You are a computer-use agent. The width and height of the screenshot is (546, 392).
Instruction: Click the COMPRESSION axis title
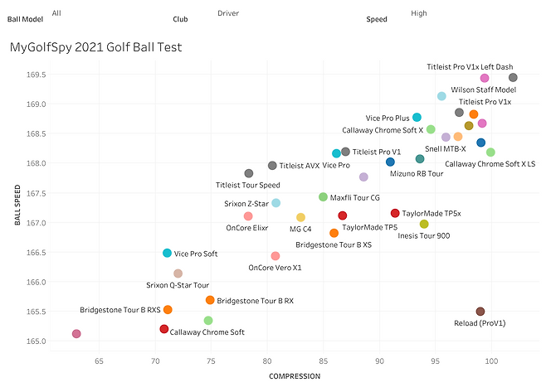295,376
